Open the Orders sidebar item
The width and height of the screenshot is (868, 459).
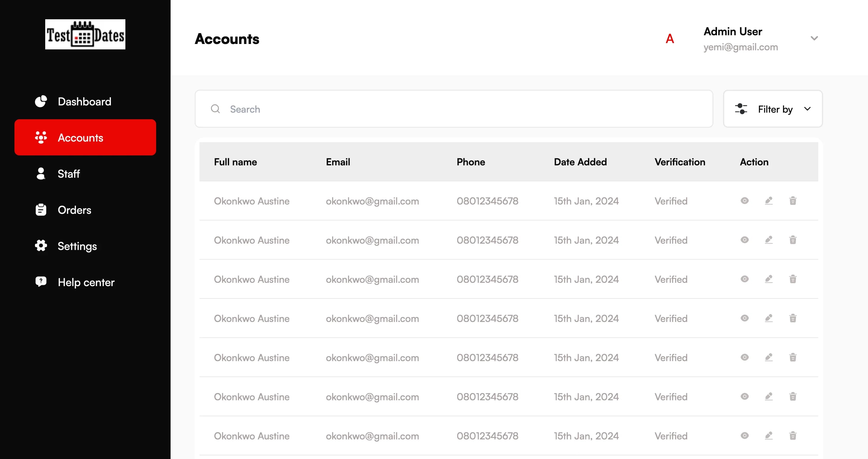[x=74, y=210]
